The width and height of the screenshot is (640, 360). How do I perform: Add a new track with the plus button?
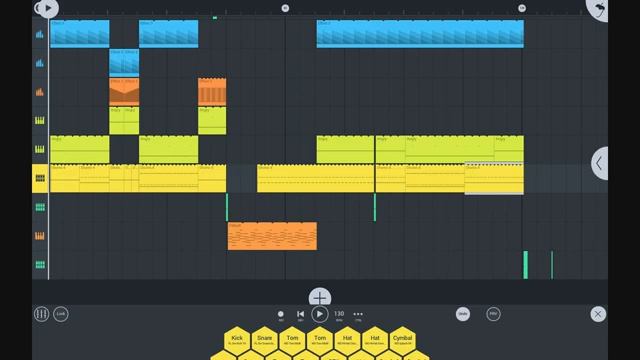(x=320, y=297)
